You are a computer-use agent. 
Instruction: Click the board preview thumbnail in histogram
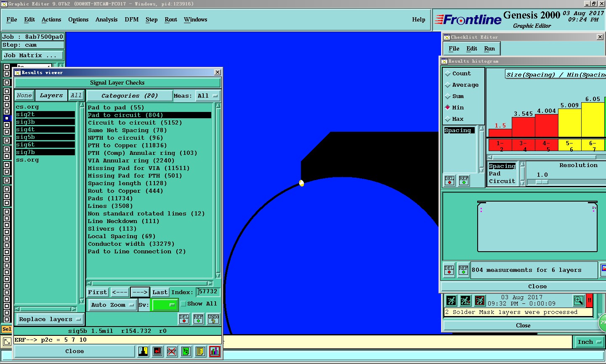537,227
